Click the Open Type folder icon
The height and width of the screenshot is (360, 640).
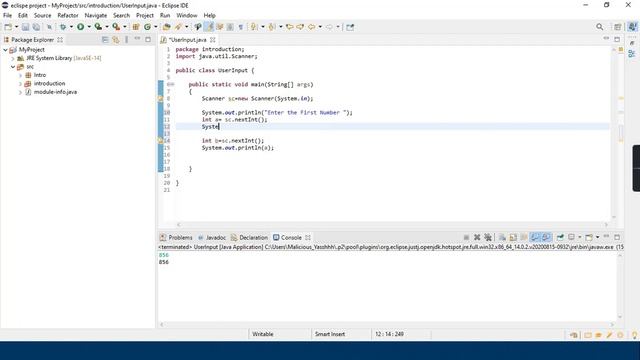167,27
